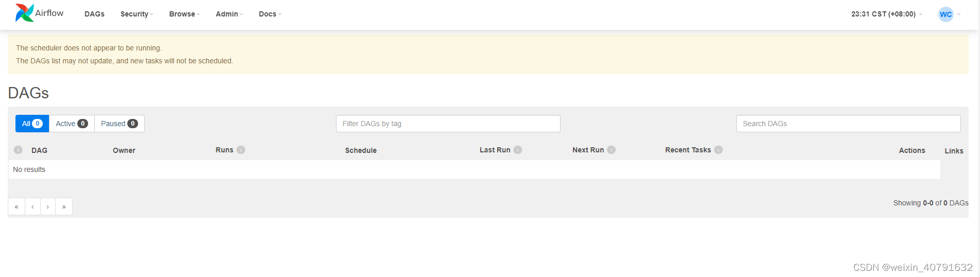Expand the Browse dropdown menu
Viewport: 980px width, 277px height.
(x=184, y=14)
